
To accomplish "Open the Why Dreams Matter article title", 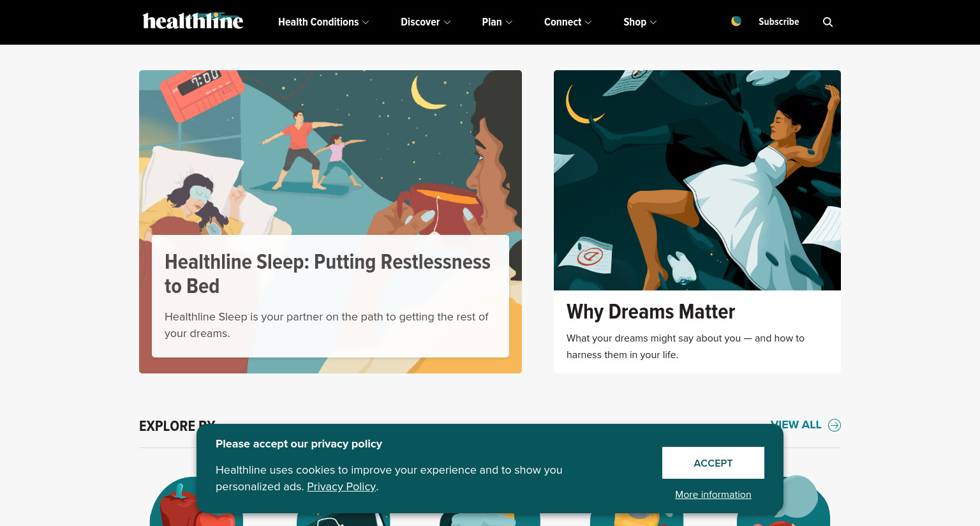I will click(651, 312).
